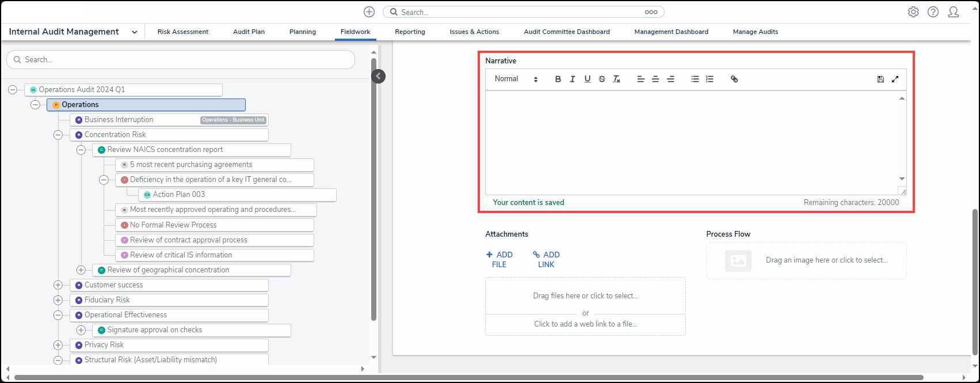Apply italic formatting in Narrative toolbar
980x383 pixels.
(573, 79)
